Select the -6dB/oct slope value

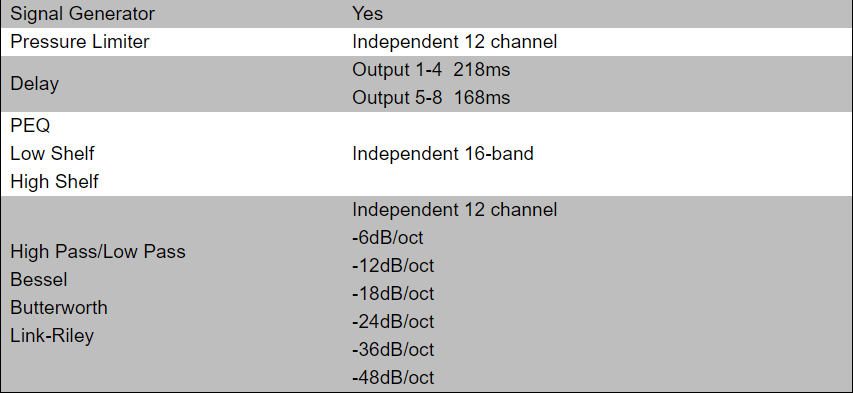tap(387, 238)
